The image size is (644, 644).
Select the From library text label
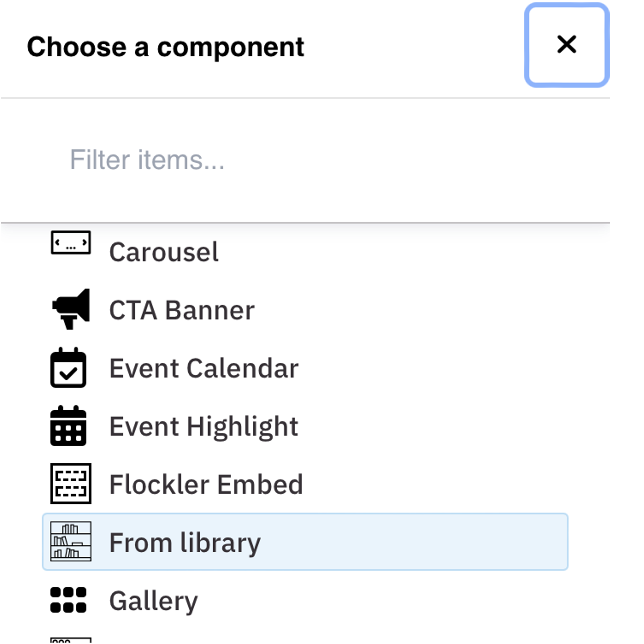click(185, 543)
